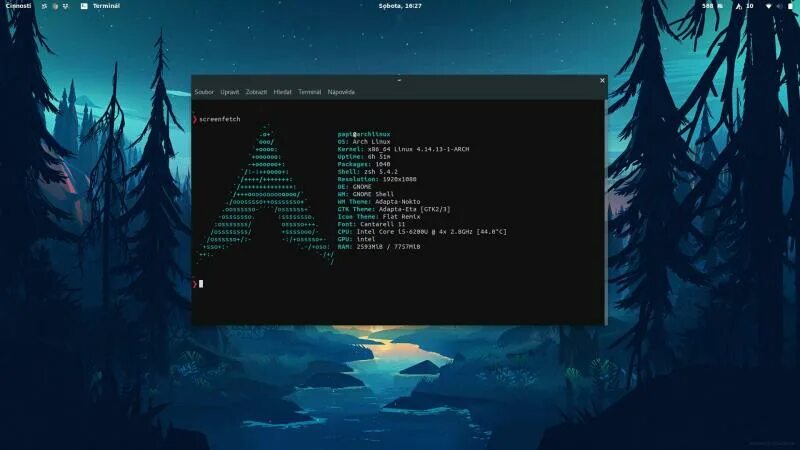The image size is (800, 450).
Task: Click the 'Icon Theme: Flat Remix' line
Action: (379, 217)
